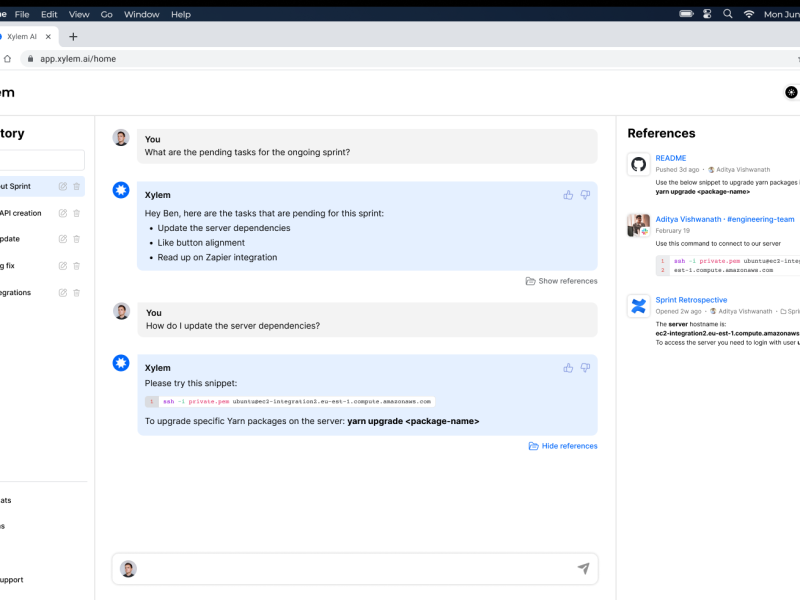800x600 pixels.
Task: Click the battery status icon
Action: pos(686,14)
